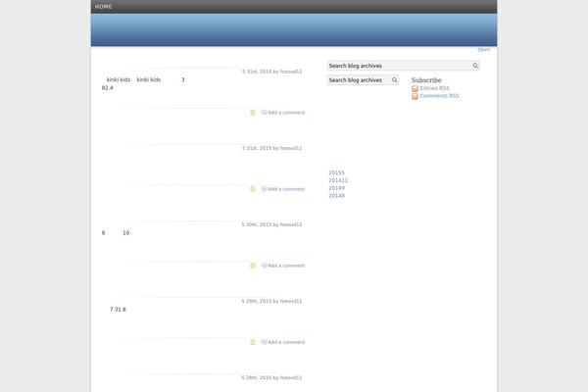Open the Entries RSS link

[x=434, y=88]
